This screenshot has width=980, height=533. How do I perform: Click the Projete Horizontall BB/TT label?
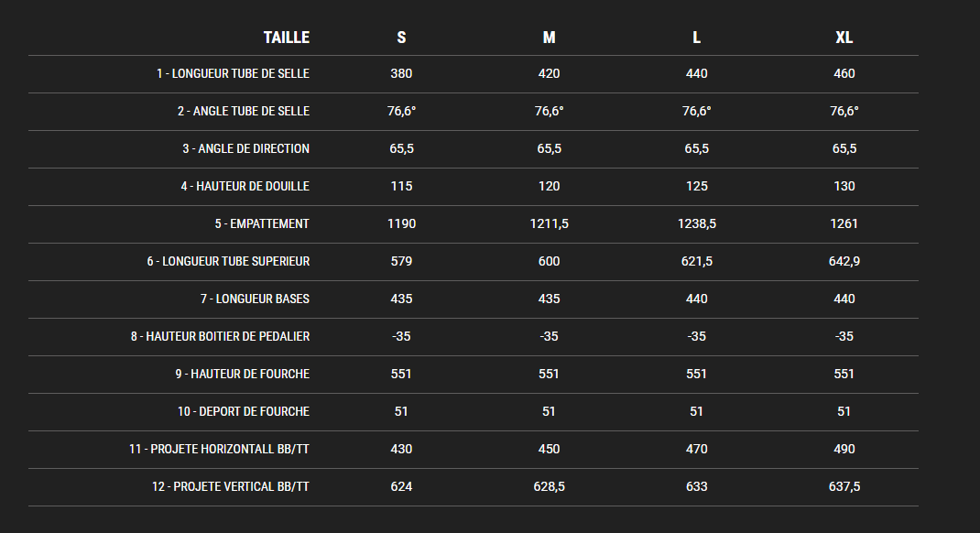[x=219, y=449]
